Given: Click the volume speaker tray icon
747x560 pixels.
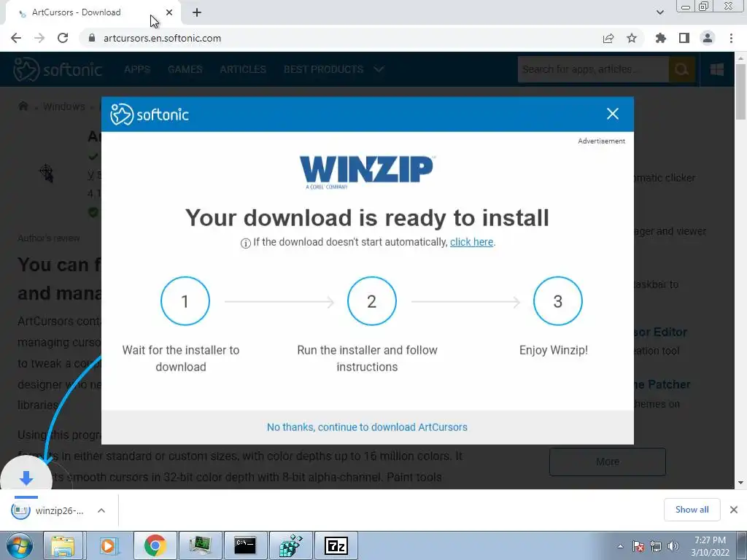Looking at the screenshot, I should tap(673, 546).
